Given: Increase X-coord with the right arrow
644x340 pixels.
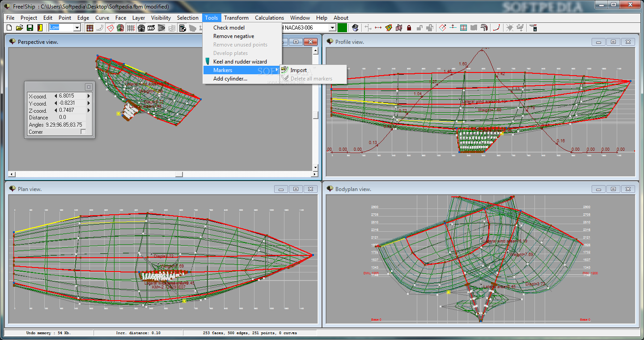Looking at the screenshot, I should point(89,96).
